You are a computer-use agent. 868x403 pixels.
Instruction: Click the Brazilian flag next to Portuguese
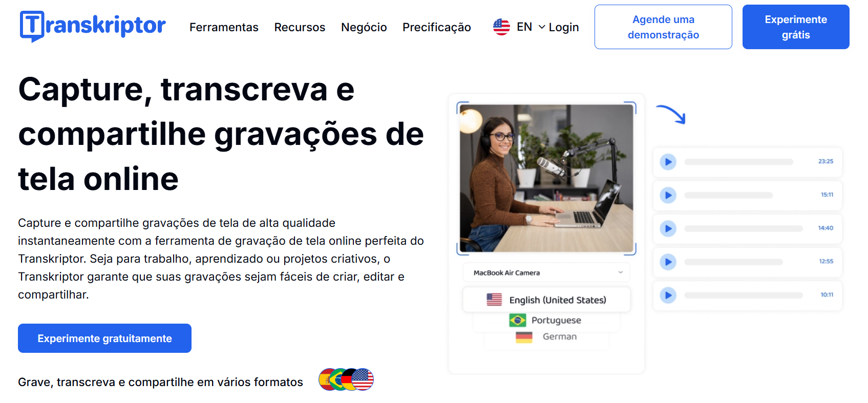(x=518, y=320)
